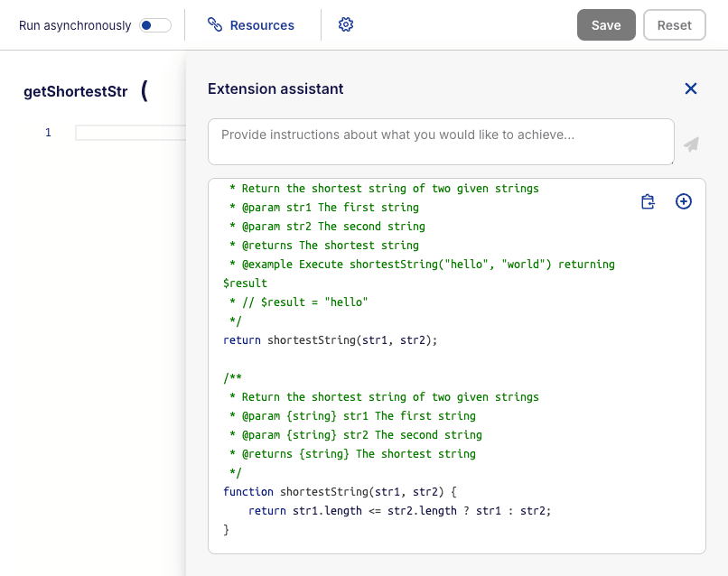
Task: Send instructions with the paper plane icon
Action: tap(691, 144)
